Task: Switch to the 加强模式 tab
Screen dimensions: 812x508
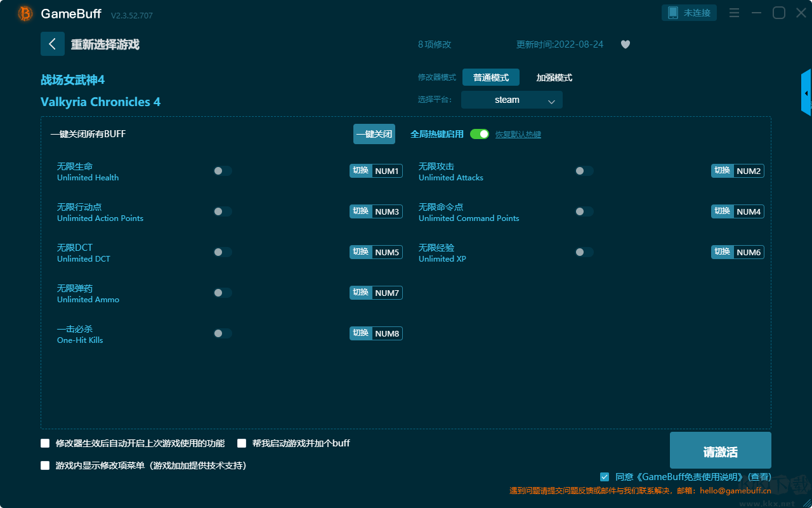Action: click(554, 77)
